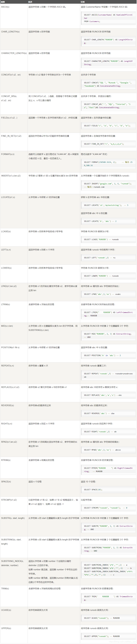
Task: Select the FIND_IN_SET(s1,s2) function name
Action: click(11, 136)
